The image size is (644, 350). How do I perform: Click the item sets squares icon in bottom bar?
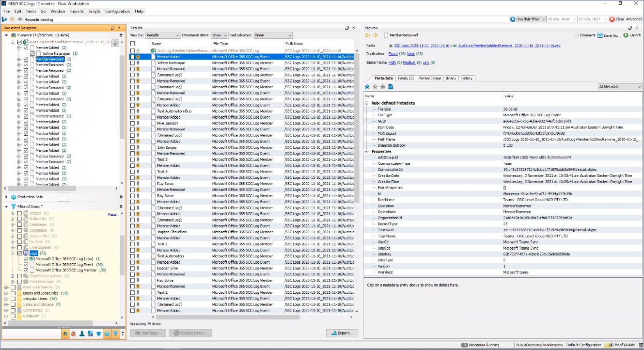pos(90,334)
